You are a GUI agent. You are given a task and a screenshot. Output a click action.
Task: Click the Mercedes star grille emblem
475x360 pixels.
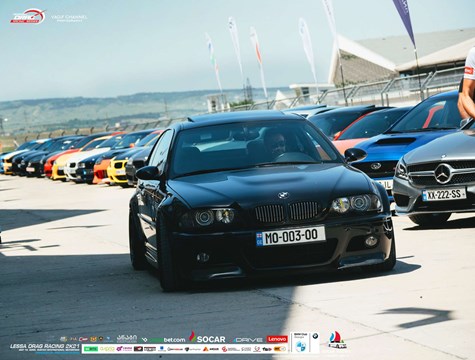[x=443, y=173]
